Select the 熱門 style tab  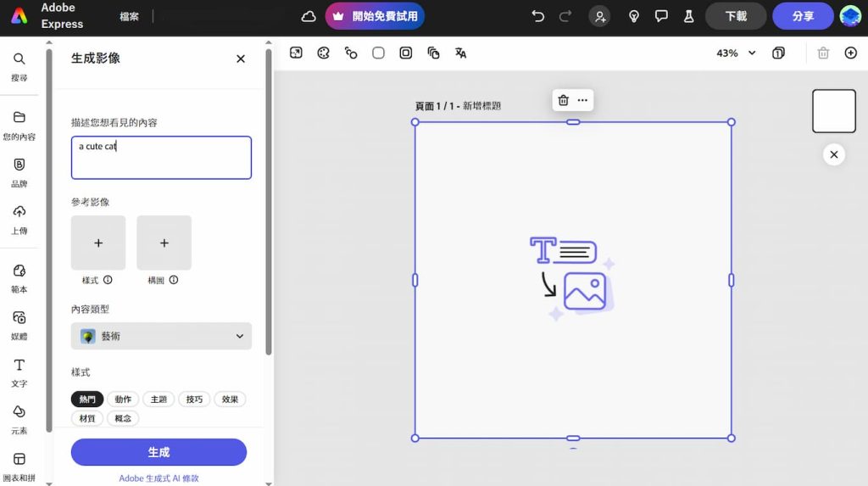click(87, 399)
